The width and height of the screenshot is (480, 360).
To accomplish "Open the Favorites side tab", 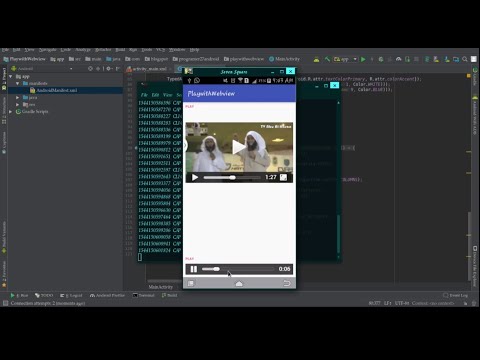I will point(4,274).
